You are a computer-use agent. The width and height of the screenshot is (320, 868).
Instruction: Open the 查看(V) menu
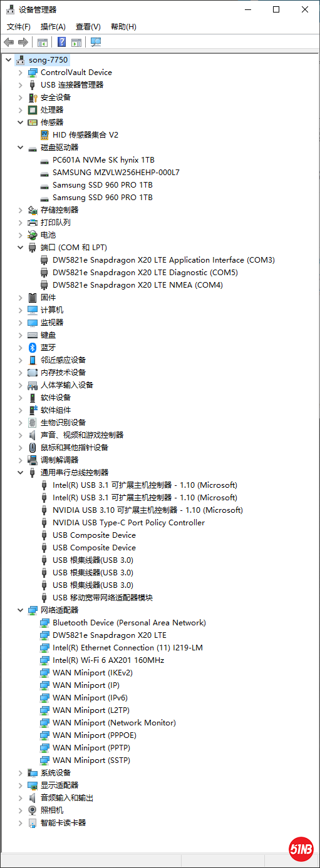pos(88,27)
